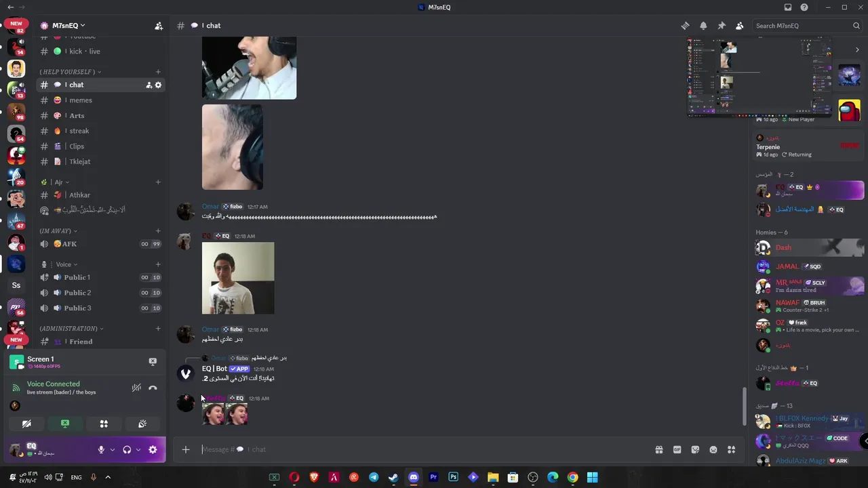Screen dimensions: 868x488
Task: Open the GIF picker
Action: tap(677, 449)
